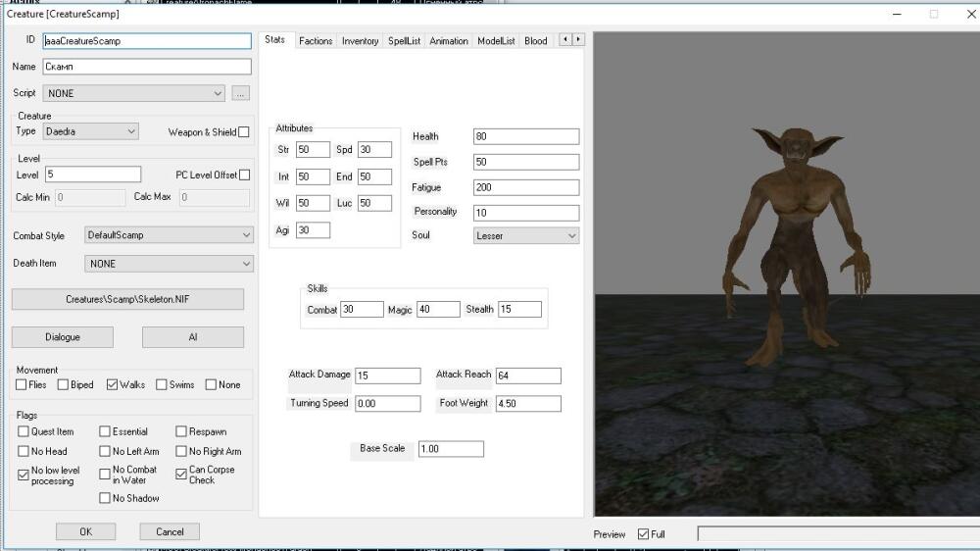
Task: Expand the Death Item dropdown
Action: pos(169,264)
